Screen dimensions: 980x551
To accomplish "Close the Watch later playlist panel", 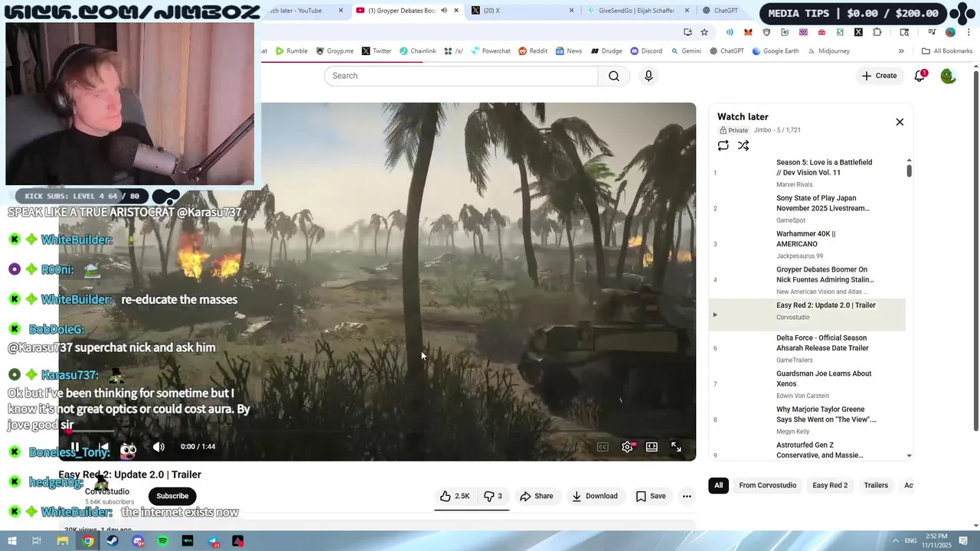I will [x=900, y=122].
